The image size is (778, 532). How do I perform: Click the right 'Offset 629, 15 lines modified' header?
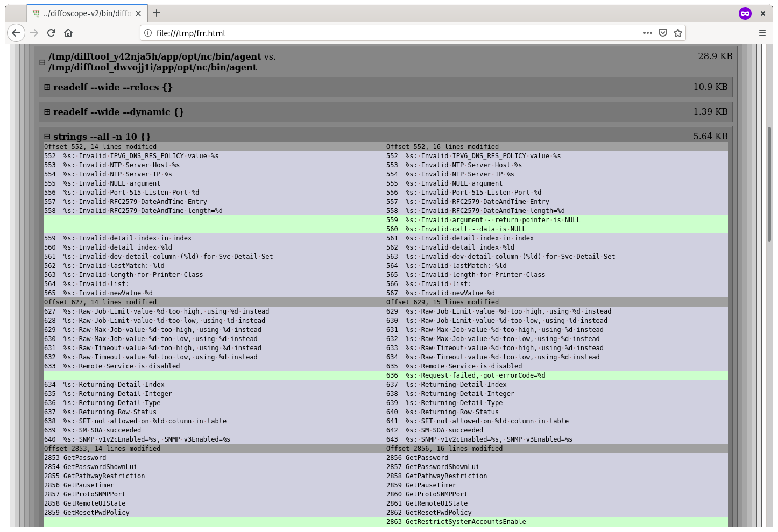(x=442, y=302)
